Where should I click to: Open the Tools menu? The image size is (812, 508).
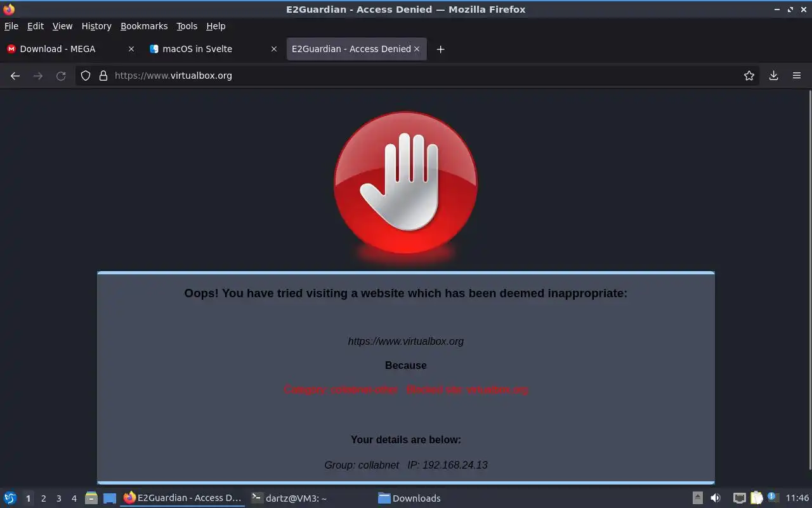tap(187, 26)
